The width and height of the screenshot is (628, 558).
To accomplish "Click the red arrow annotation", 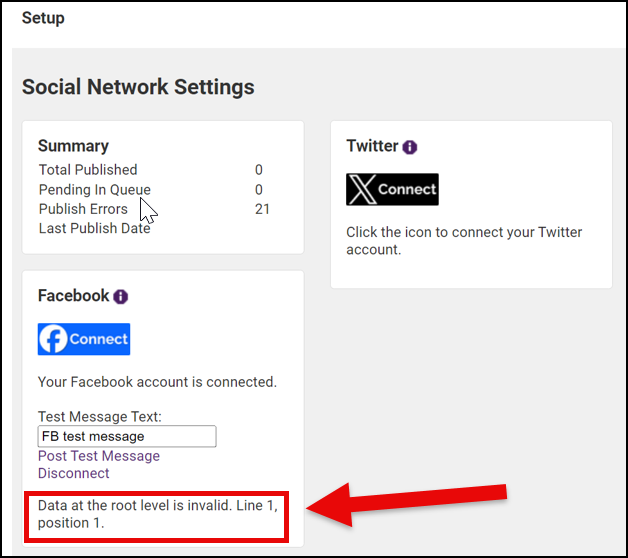I will click(x=410, y=505).
